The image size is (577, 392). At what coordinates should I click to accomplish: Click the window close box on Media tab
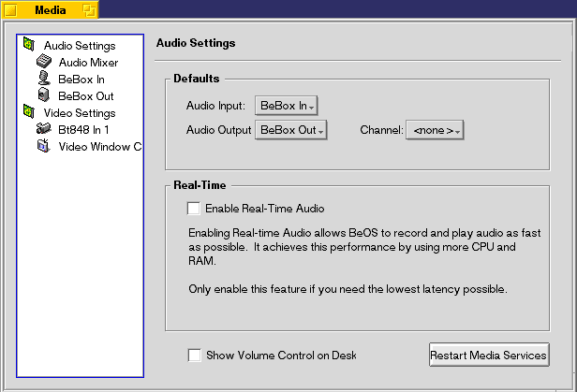(x=10, y=10)
